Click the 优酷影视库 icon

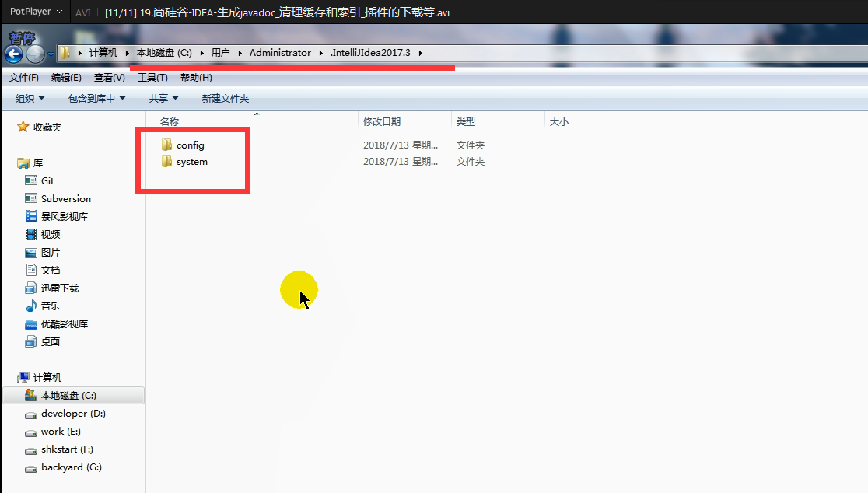[31, 323]
